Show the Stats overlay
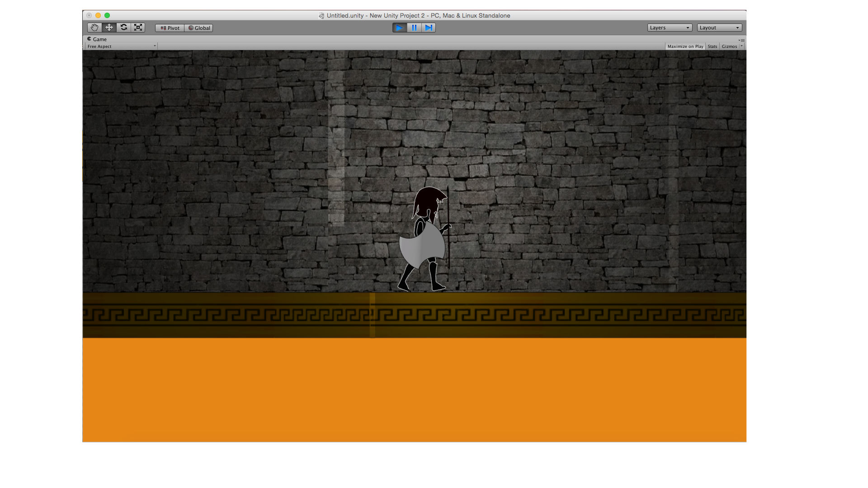The width and height of the screenshot is (868, 488). [712, 47]
